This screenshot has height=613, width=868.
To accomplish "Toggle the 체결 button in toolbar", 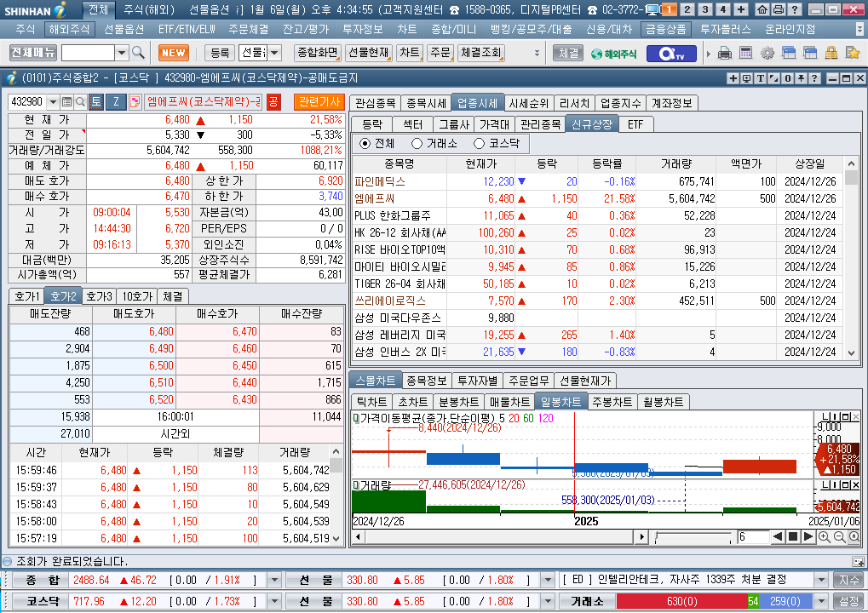I will click(568, 53).
